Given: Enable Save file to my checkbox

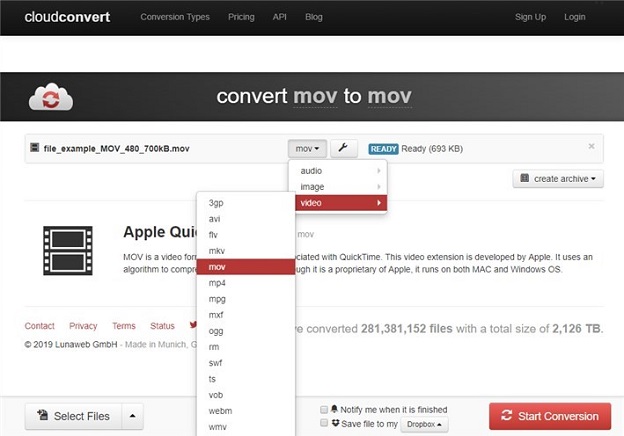Looking at the screenshot, I should (x=324, y=422).
